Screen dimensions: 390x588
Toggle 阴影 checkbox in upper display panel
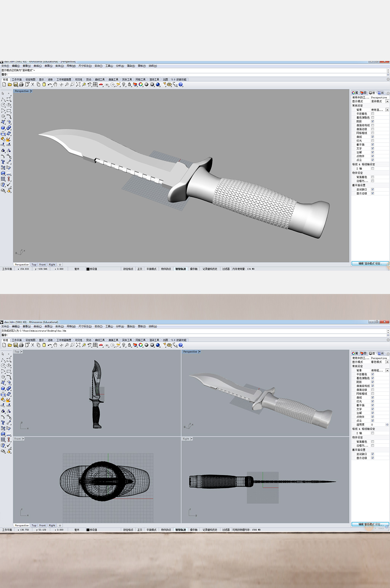click(x=372, y=121)
